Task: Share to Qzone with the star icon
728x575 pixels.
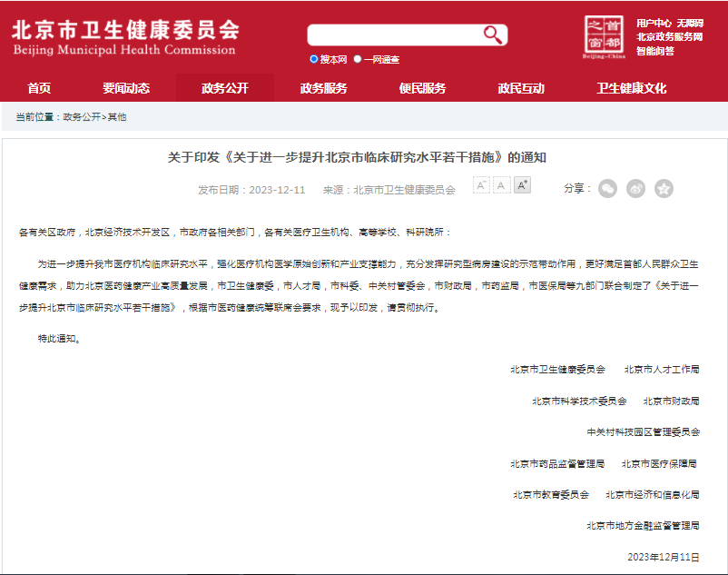Action: 664,188
